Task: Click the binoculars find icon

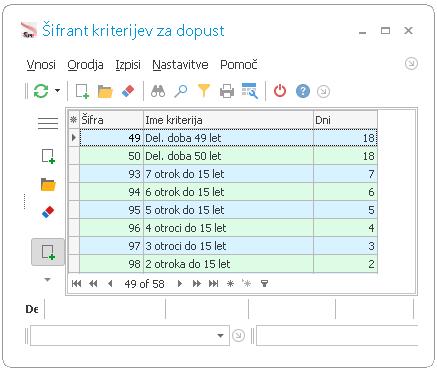Action: click(x=158, y=91)
